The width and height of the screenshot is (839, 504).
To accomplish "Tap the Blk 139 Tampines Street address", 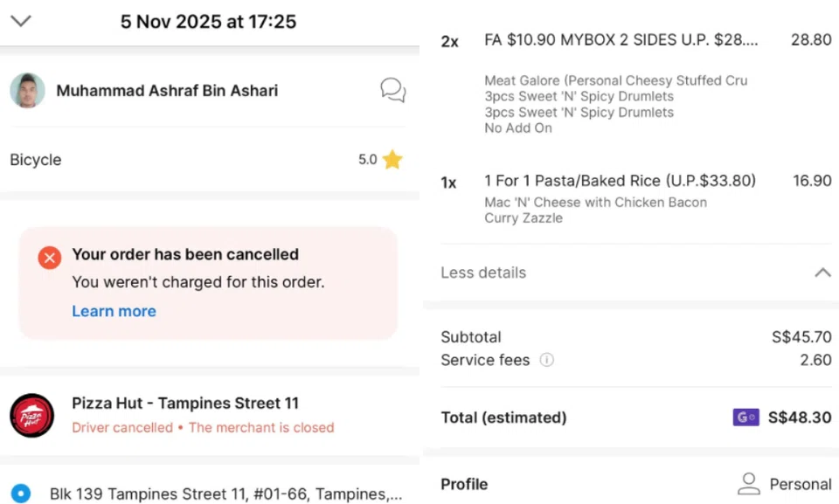I will click(225, 494).
